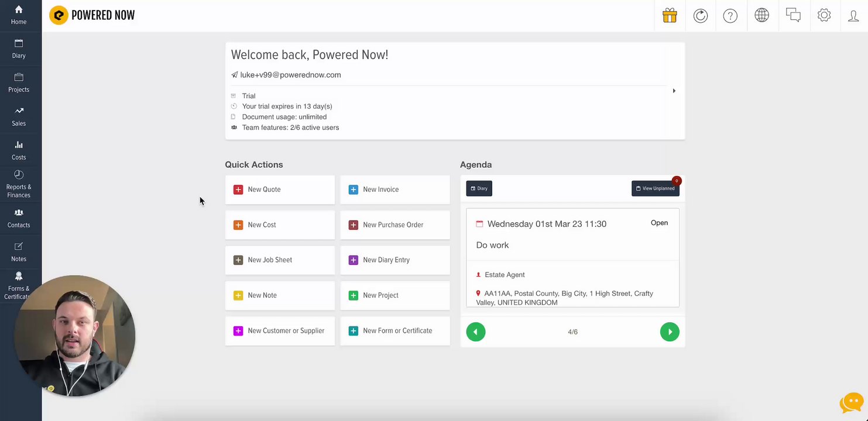Create a New Form or Certificate
Viewport: 868px width, 421px height.
(395, 331)
